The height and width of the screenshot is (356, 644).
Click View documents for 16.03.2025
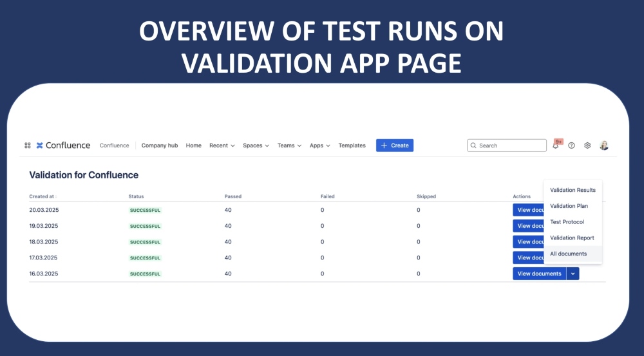point(539,274)
